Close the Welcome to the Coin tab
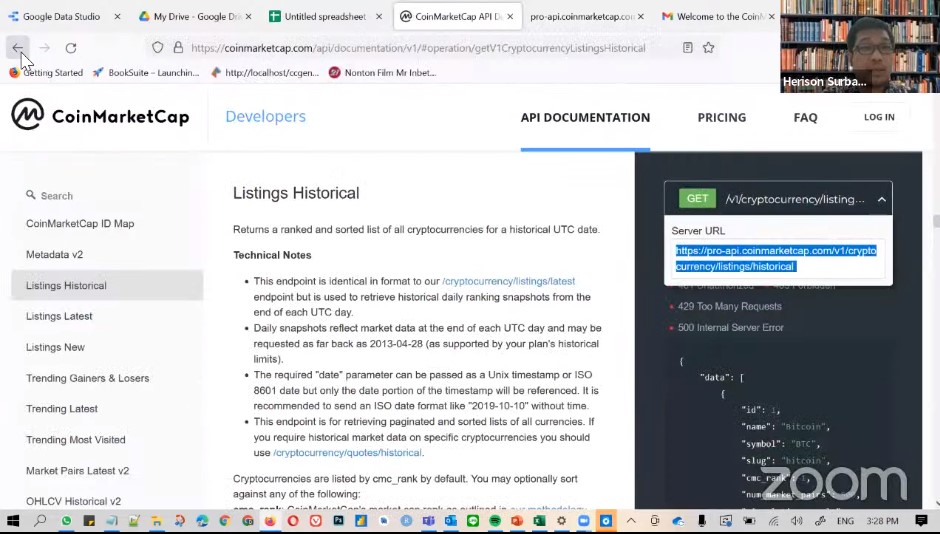The image size is (940, 534). click(x=772, y=16)
